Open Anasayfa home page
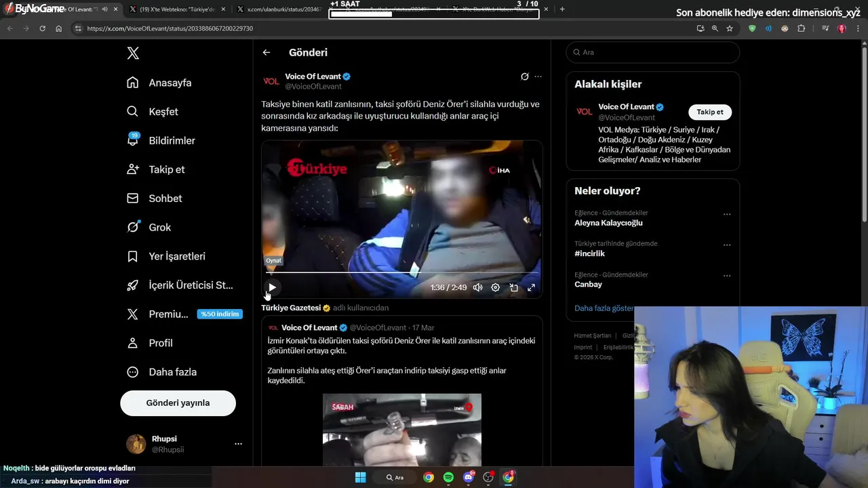 pyautogui.click(x=159, y=83)
